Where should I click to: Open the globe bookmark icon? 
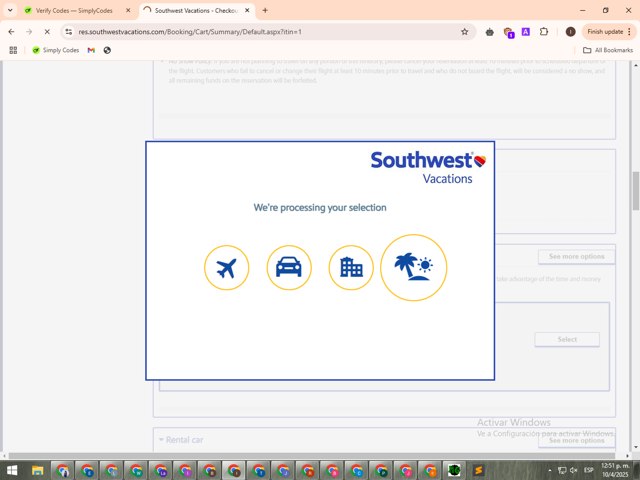(x=107, y=50)
